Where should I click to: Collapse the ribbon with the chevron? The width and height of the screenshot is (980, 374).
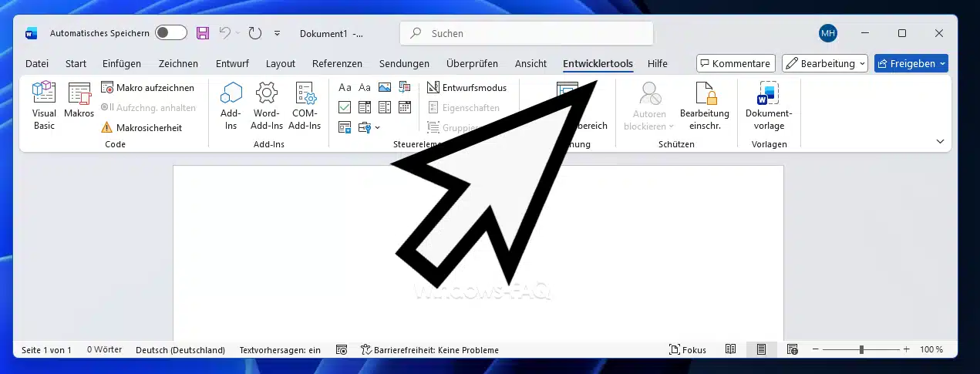940,141
